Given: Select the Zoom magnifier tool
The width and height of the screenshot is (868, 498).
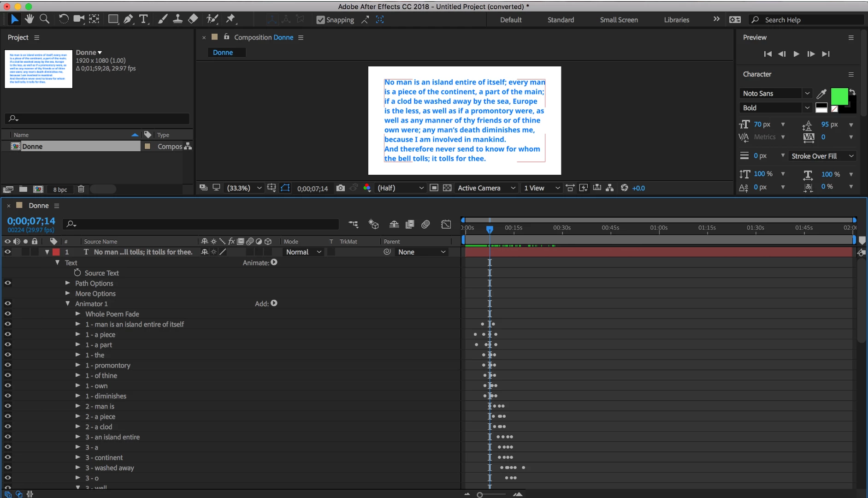Looking at the screenshot, I should pyautogui.click(x=44, y=19).
